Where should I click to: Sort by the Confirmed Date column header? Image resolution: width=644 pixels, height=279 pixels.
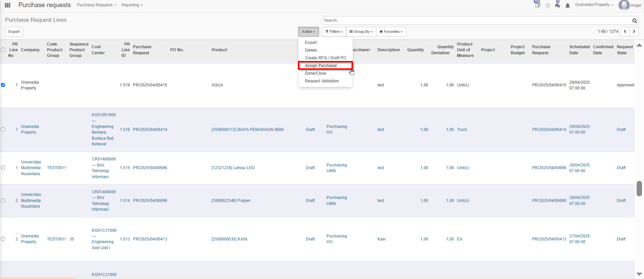603,50
